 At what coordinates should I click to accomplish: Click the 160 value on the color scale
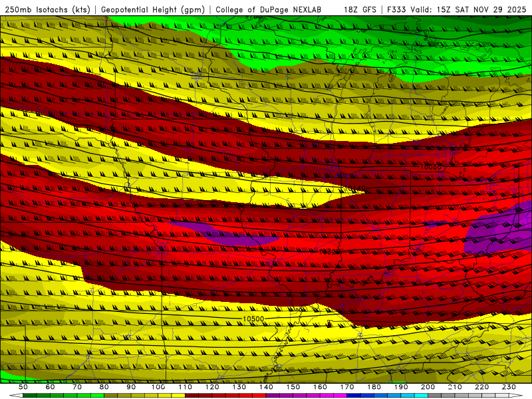(320, 387)
